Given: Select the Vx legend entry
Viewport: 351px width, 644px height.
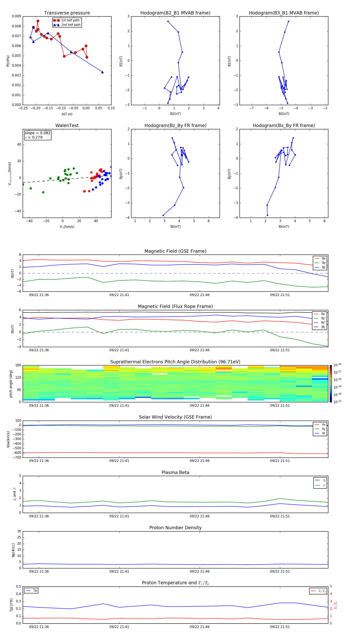Looking at the screenshot, I should coord(320,424).
